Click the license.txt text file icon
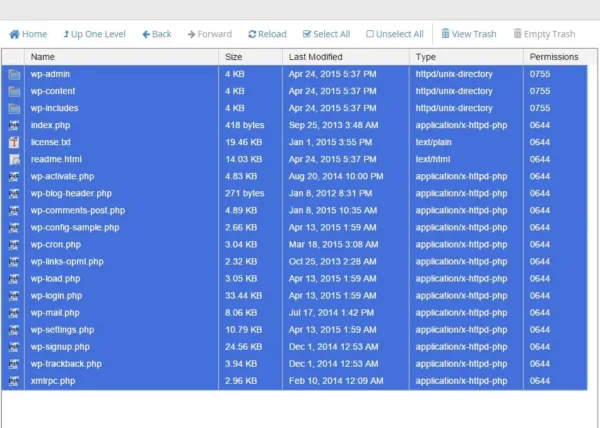600x428 pixels. click(x=14, y=142)
